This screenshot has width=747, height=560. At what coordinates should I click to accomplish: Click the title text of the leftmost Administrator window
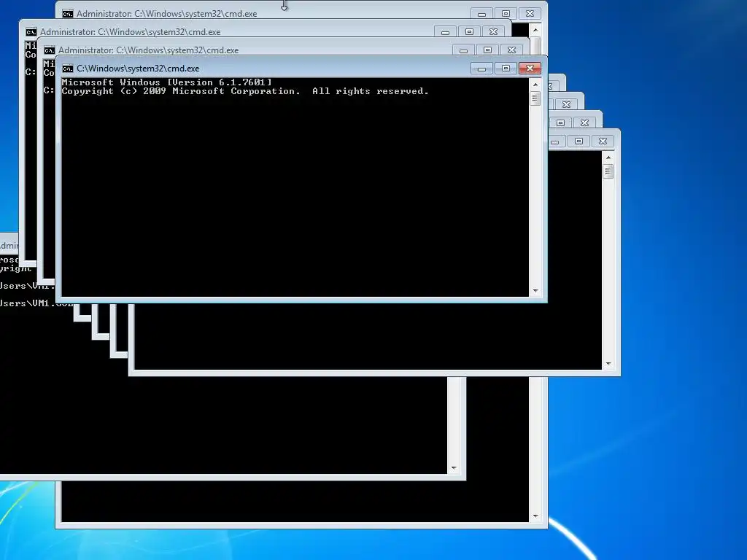130,32
